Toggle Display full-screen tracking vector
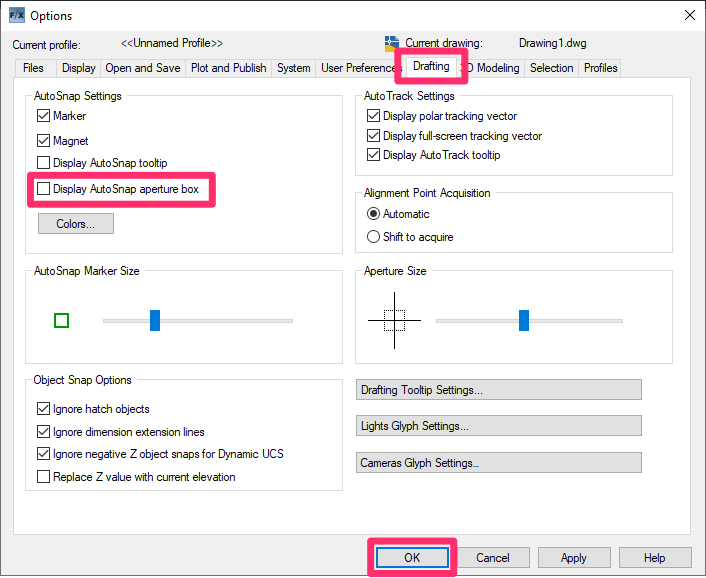706x578 pixels. coord(373,135)
